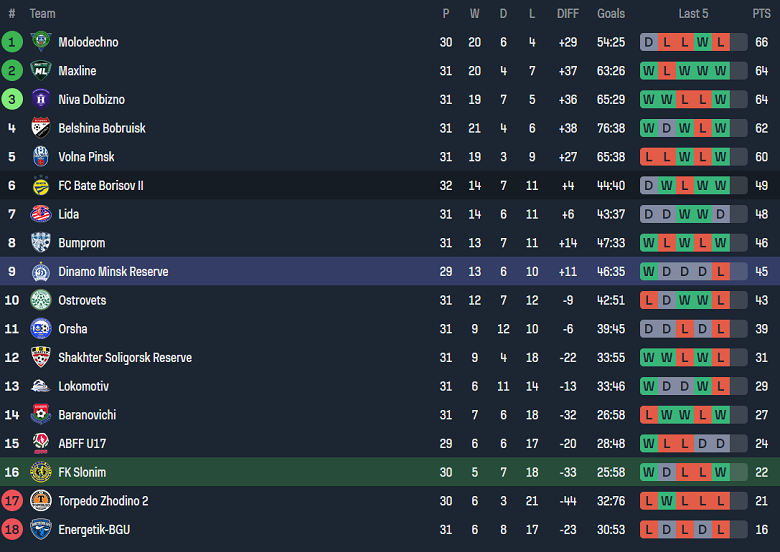Click the Niva Dolbizno purple crest
This screenshot has height=552, width=780.
[40, 99]
